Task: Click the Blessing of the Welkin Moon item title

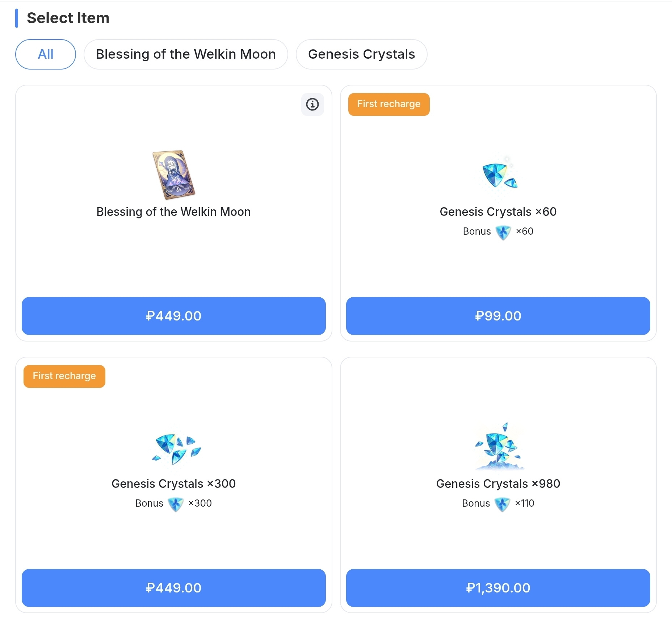Action: 173,212
